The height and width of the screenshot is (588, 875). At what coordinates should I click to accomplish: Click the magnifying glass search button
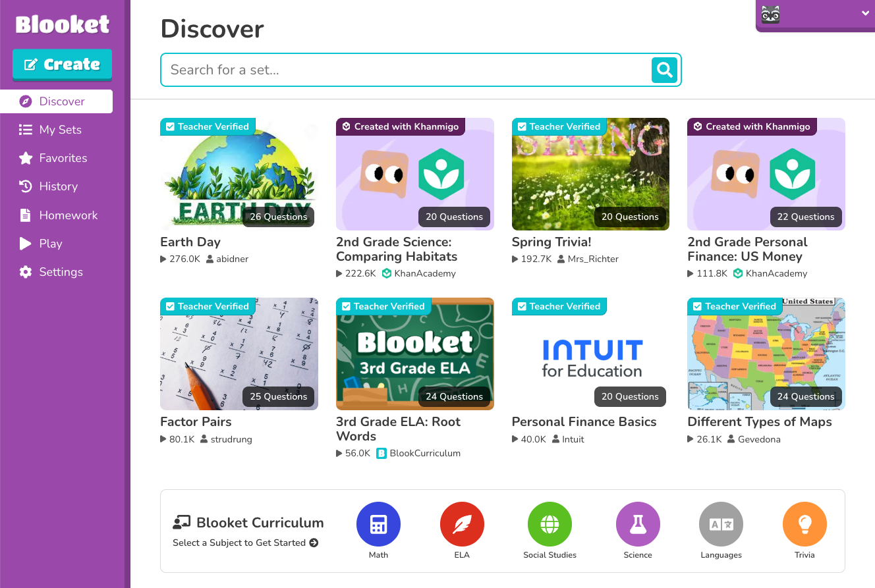click(664, 70)
